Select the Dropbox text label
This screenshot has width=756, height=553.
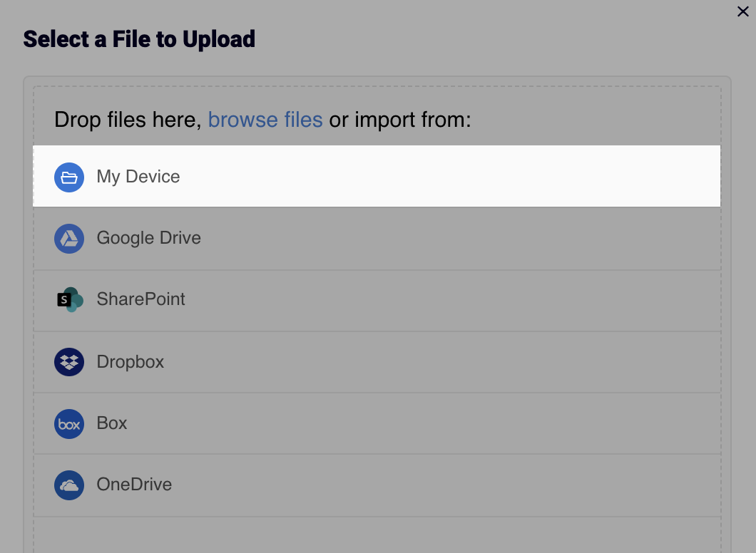[x=131, y=362]
